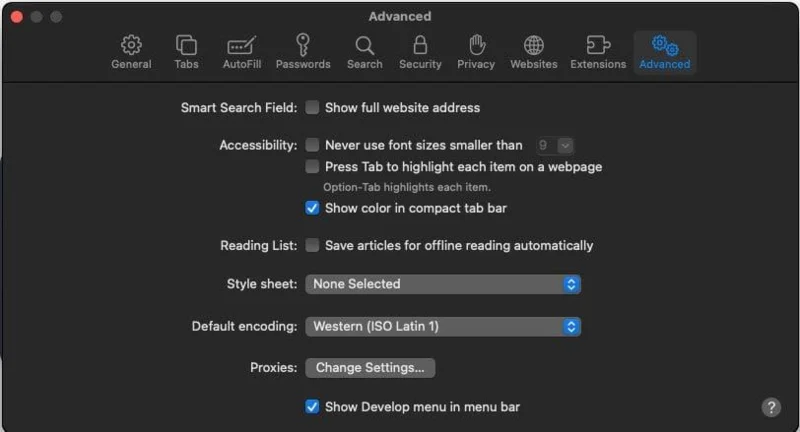Select the Websites globe icon
Screen dimensions: 800x432
click(x=534, y=52)
